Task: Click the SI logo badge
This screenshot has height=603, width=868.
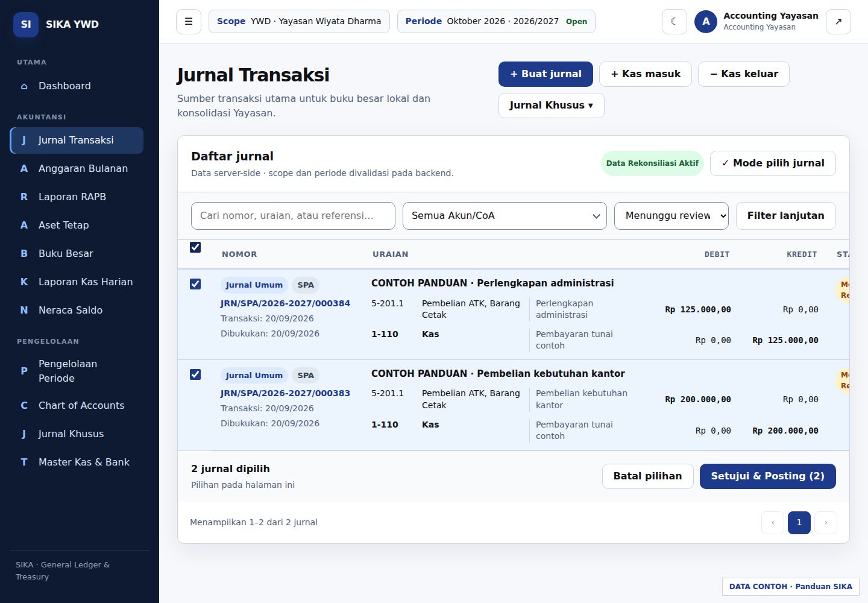Action: [26, 24]
